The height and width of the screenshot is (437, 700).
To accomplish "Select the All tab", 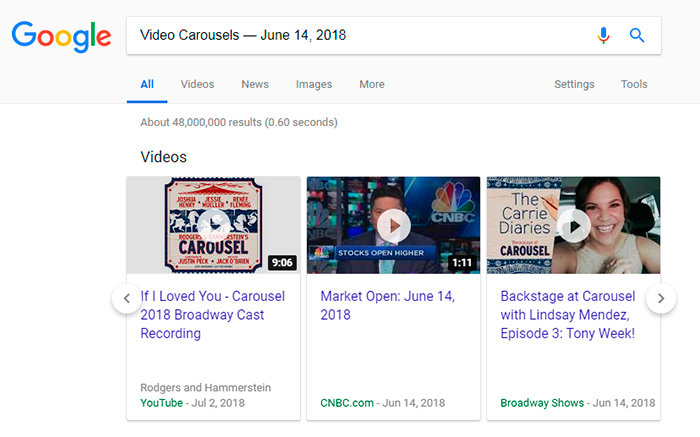I will pyautogui.click(x=147, y=84).
